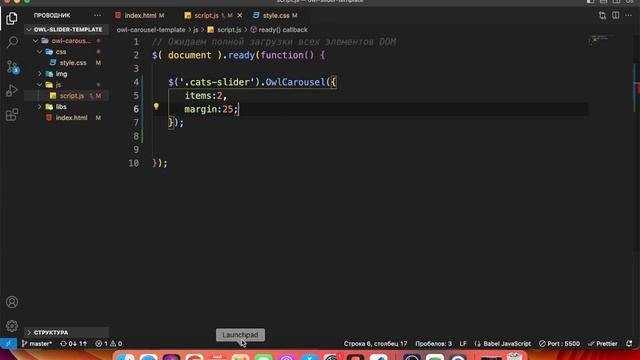Screen dimensions: 640x360
Task: Click the Строка 6, столбец 17 cursor position
Action: tap(375, 344)
